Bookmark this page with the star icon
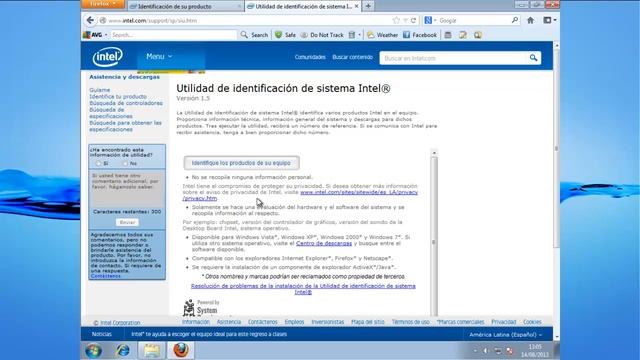The image size is (640, 360). pyautogui.click(x=396, y=20)
